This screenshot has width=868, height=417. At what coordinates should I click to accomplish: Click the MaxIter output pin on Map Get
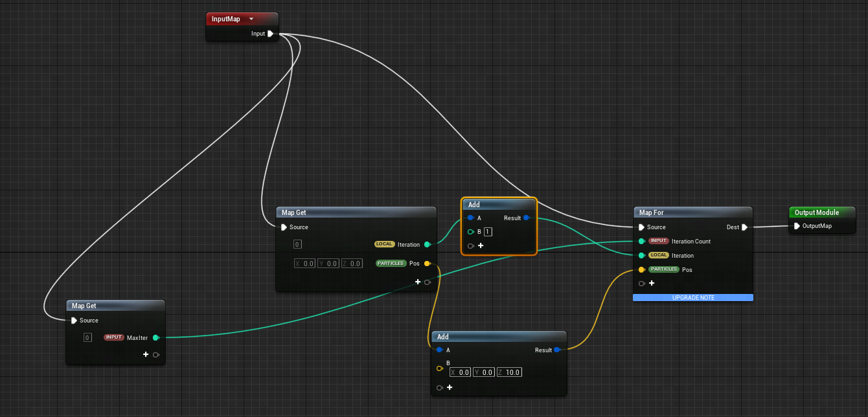(155, 337)
